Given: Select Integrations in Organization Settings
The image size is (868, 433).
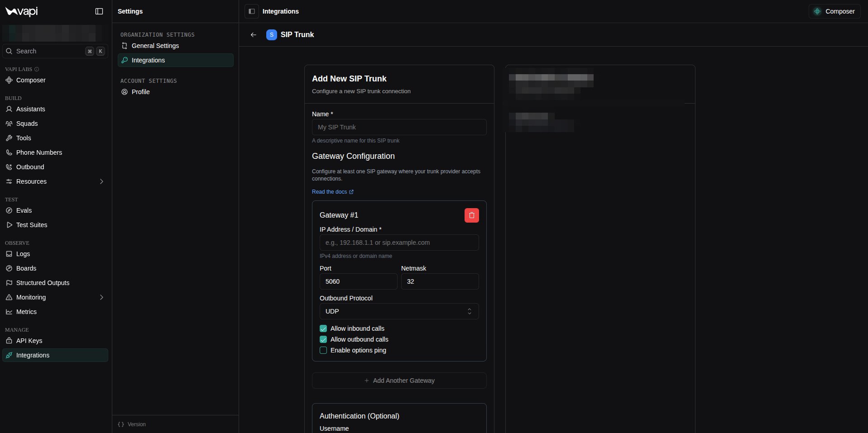Looking at the screenshot, I should click(x=176, y=60).
